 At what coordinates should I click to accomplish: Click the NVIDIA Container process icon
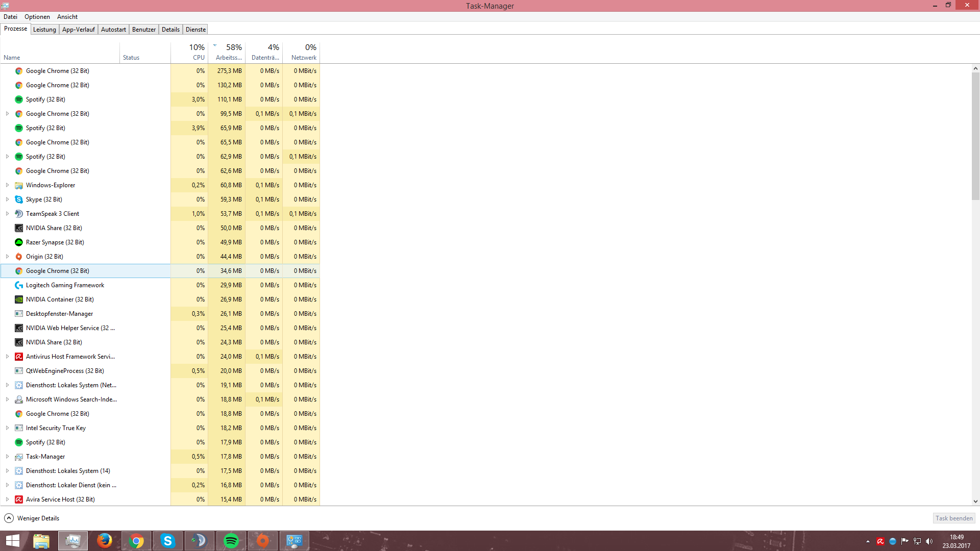(19, 299)
